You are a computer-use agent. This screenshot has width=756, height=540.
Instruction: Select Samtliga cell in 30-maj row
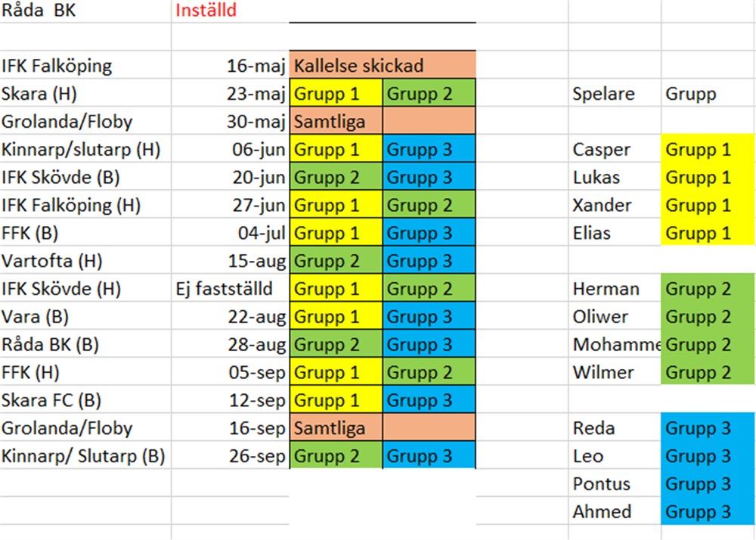point(336,121)
